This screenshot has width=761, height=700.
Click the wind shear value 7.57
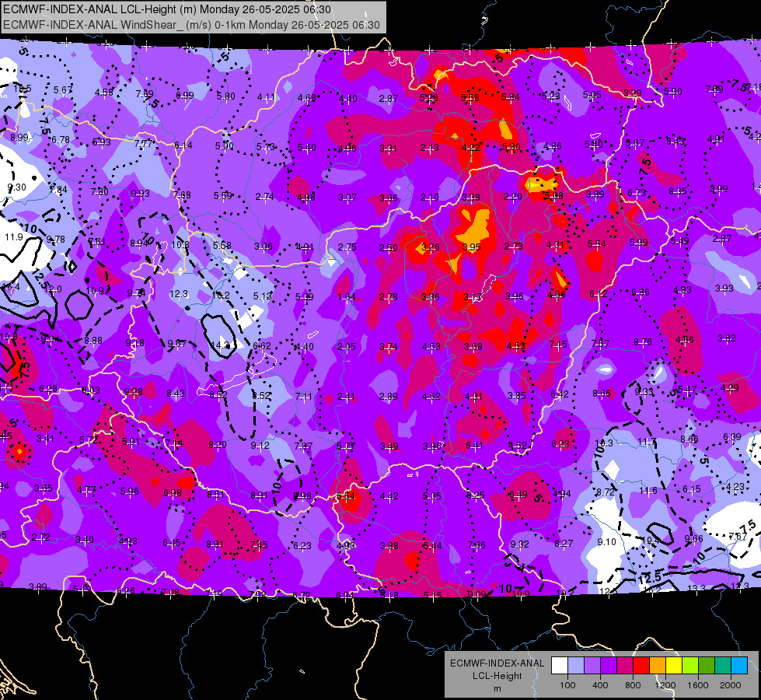pos(600,344)
